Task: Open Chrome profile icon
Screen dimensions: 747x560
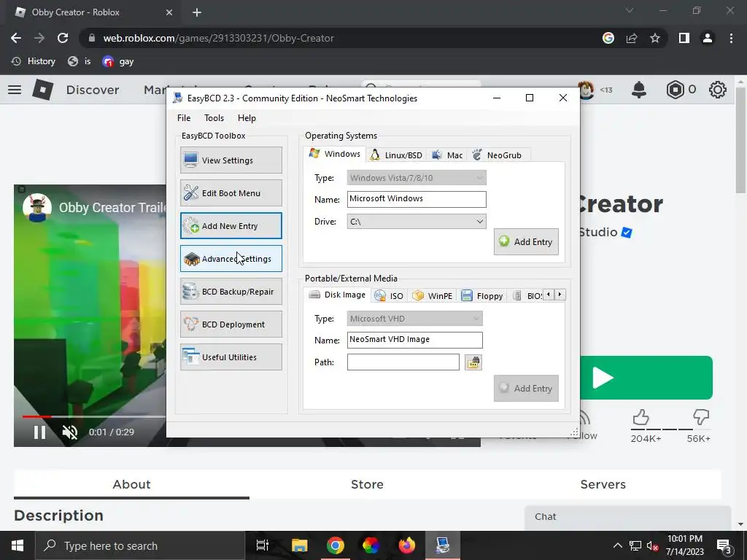Action: pyautogui.click(x=708, y=38)
